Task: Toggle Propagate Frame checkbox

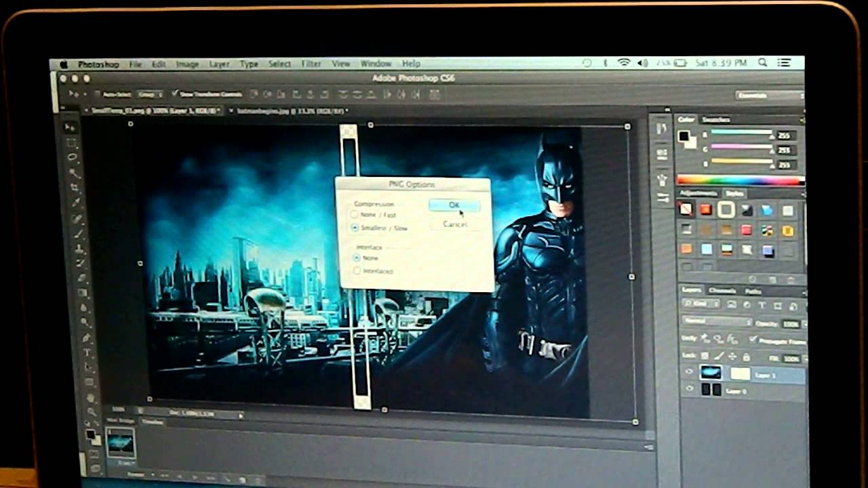Action: pos(753,339)
